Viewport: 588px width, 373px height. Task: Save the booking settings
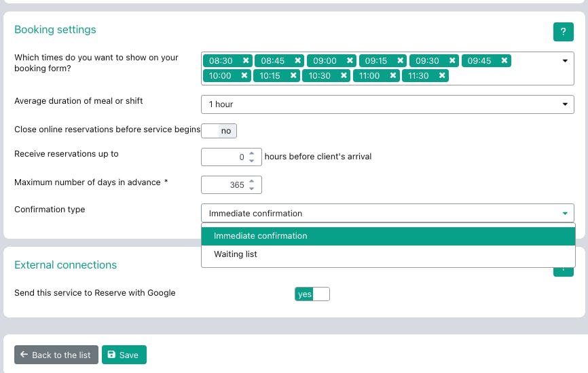coord(124,355)
